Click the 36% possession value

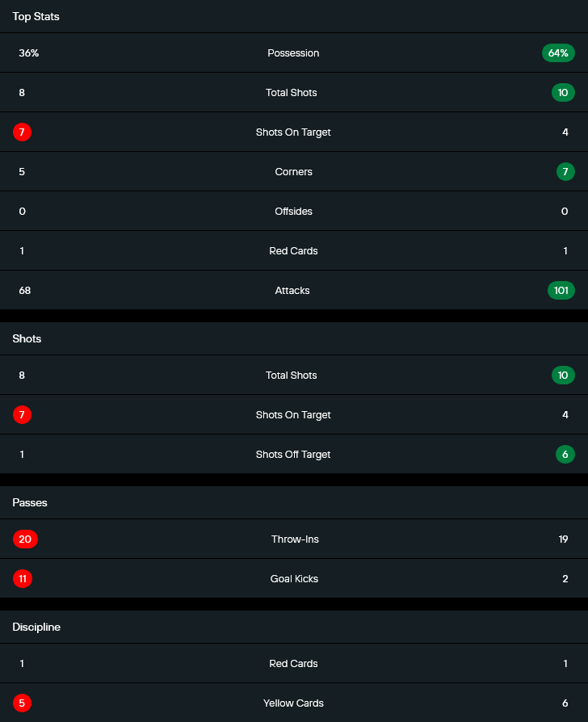point(29,52)
